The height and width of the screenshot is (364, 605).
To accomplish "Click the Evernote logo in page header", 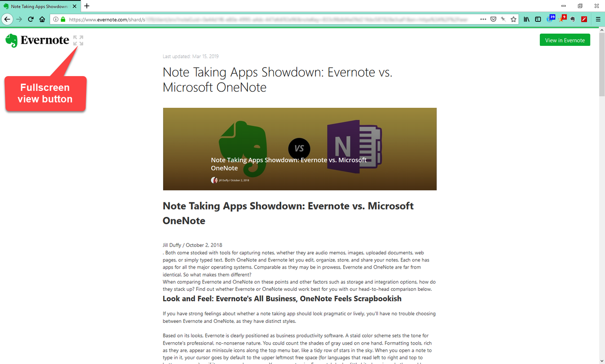I will 37,41.
